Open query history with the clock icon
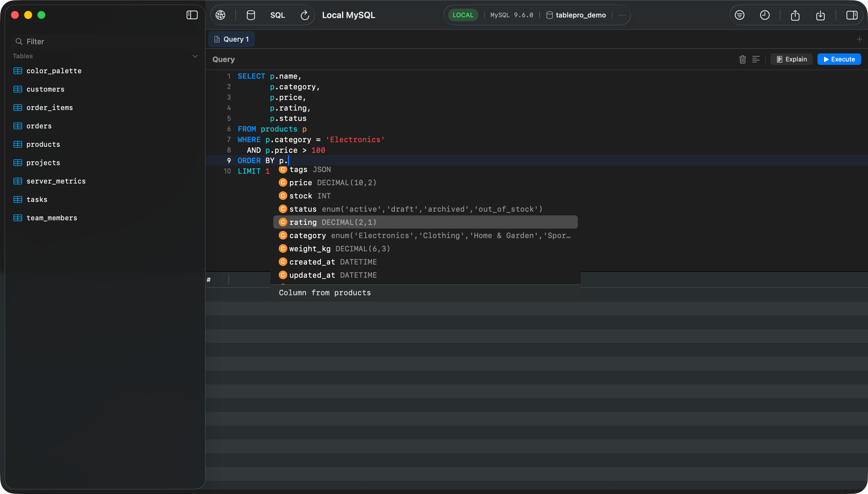Viewport: 868px width, 494px height. 765,15
